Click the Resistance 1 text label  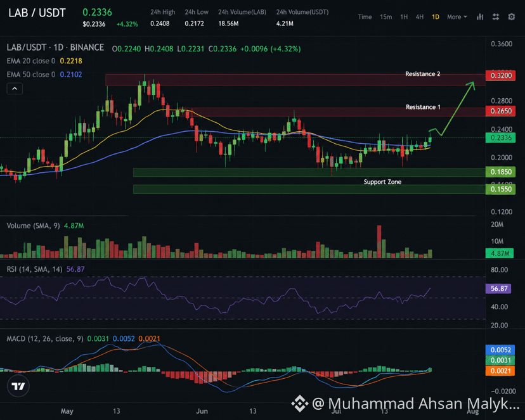point(423,107)
